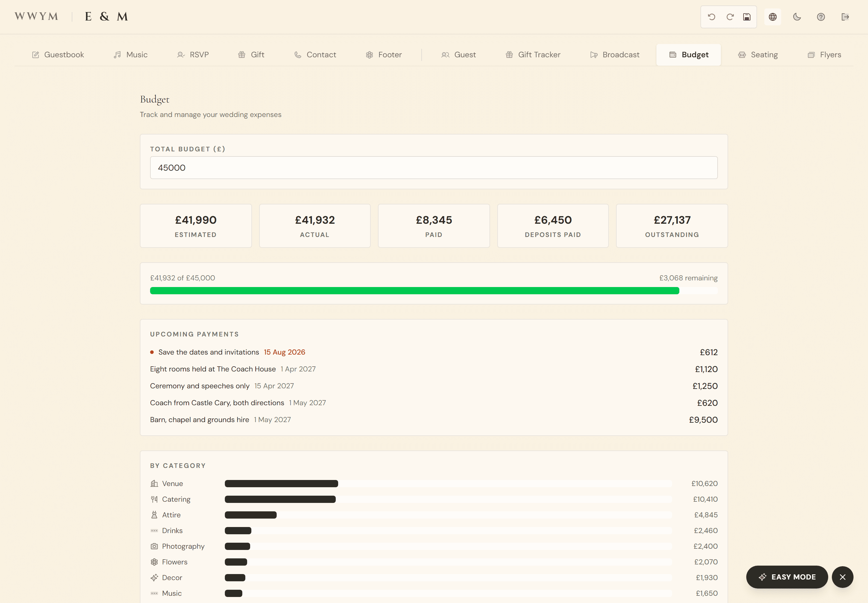This screenshot has height=603, width=868.
Task: Click the WWYM logo
Action: point(36,17)
